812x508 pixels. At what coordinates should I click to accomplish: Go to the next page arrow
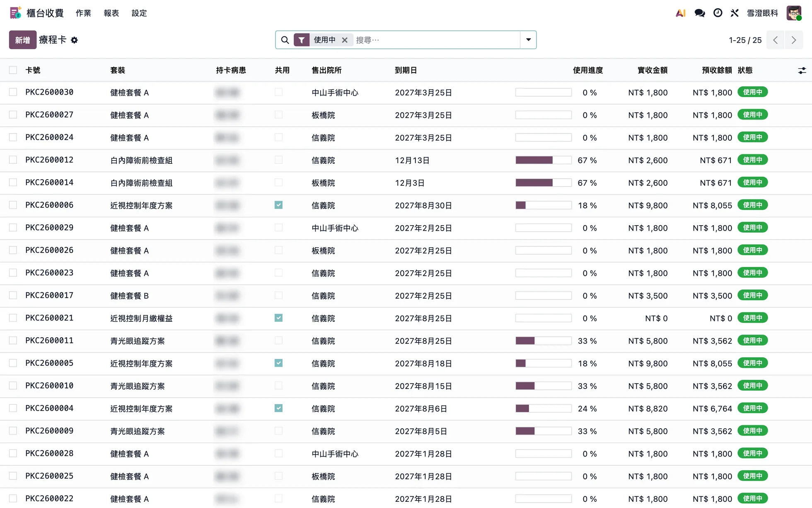(794, 40)
